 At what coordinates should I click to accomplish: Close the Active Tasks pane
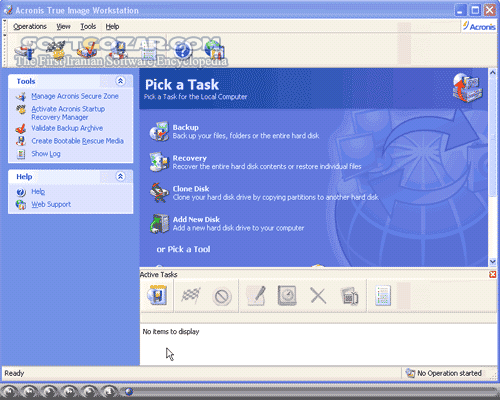pos(492,274)
